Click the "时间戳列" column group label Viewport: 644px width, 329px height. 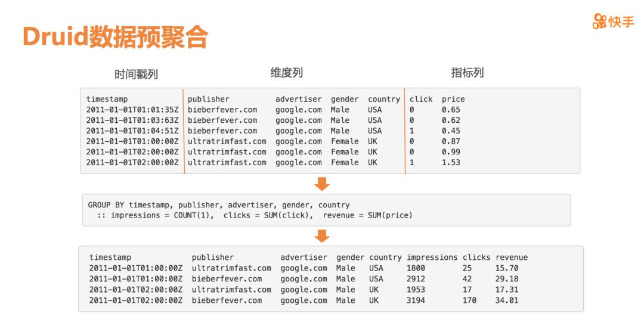pos(136,75)
